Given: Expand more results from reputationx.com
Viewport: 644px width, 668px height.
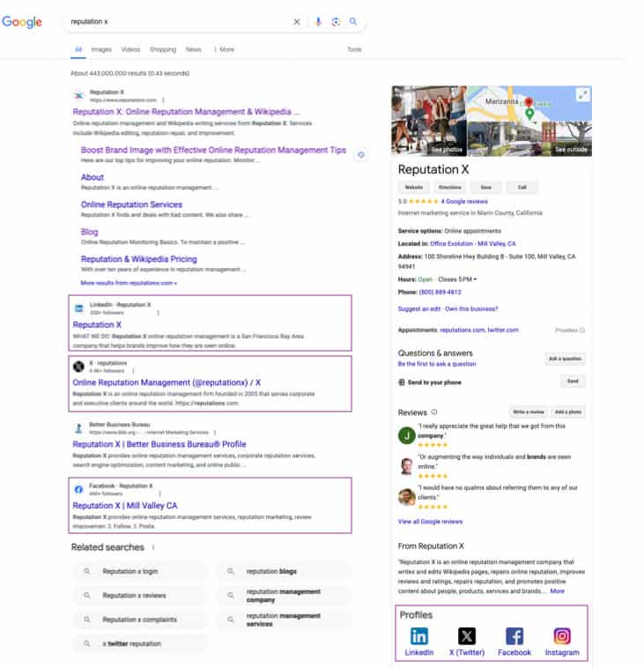Looking at the screenshot, I should tap(129, 283).
